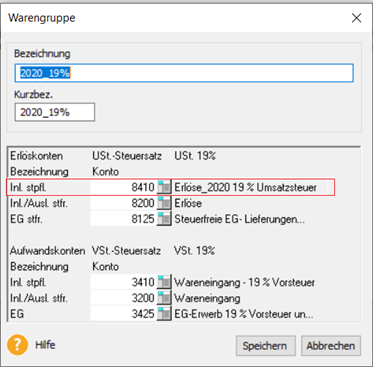Open account lookup icon for 3425

pos(164,314)
